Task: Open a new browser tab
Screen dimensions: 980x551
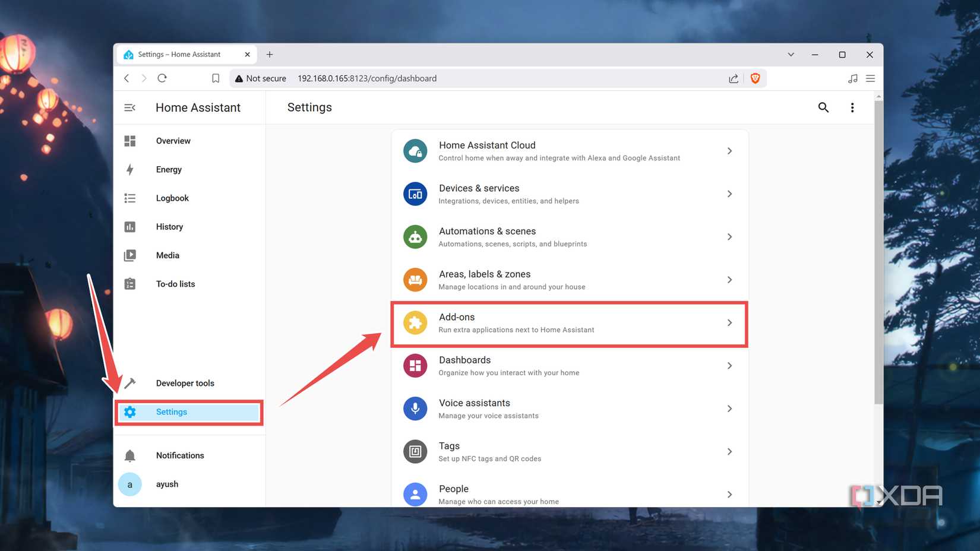Action: coord(270,55)
